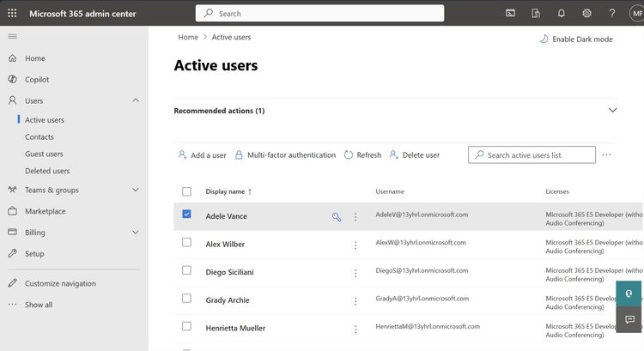
Task: Open Guest users in sidebar
Action: [x=44, y=154]
